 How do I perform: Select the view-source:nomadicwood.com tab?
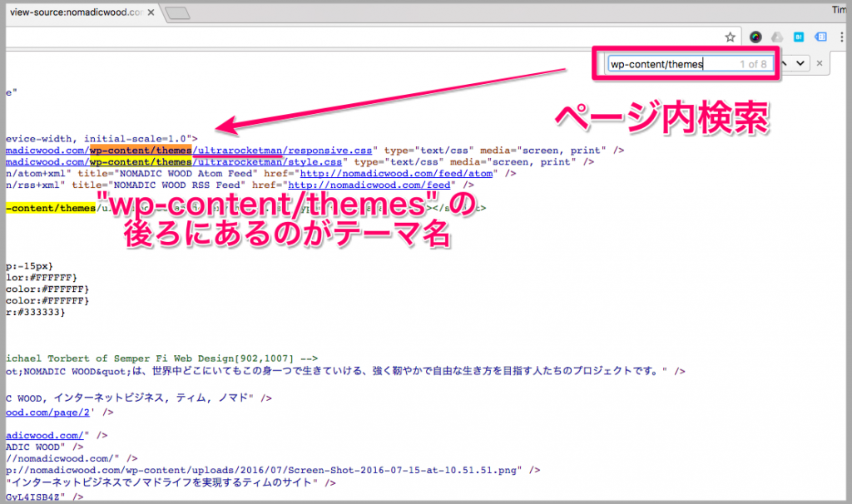(x=75, y=13)
